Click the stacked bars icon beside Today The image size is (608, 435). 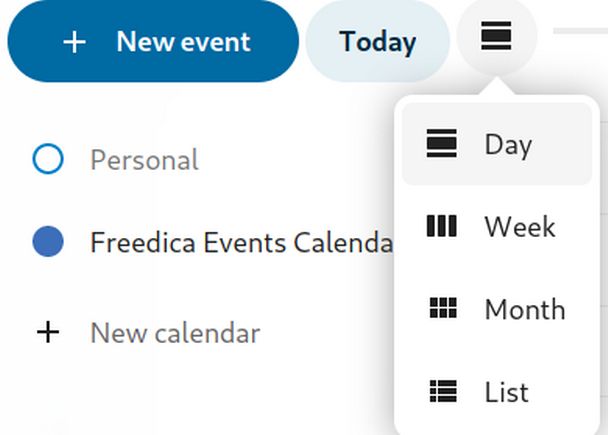pos(496,37)
